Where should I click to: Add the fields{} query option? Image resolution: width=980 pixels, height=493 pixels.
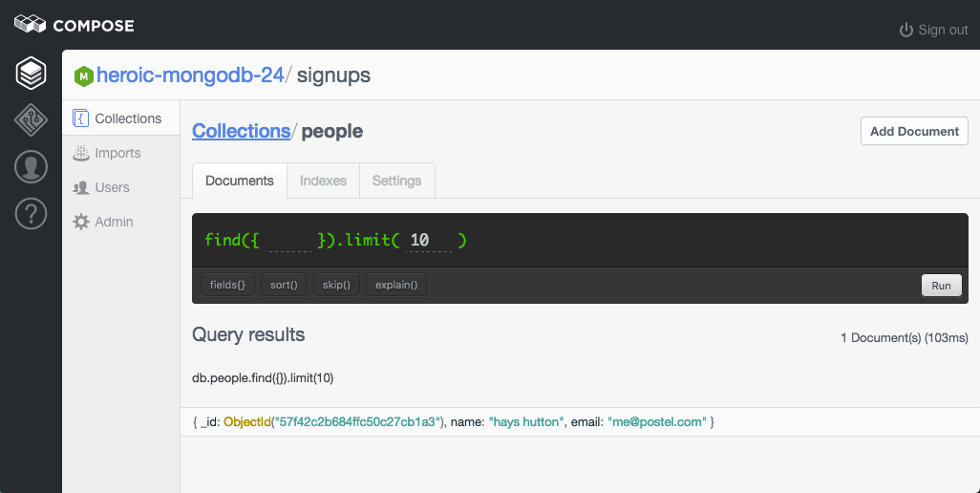point(227,285)
